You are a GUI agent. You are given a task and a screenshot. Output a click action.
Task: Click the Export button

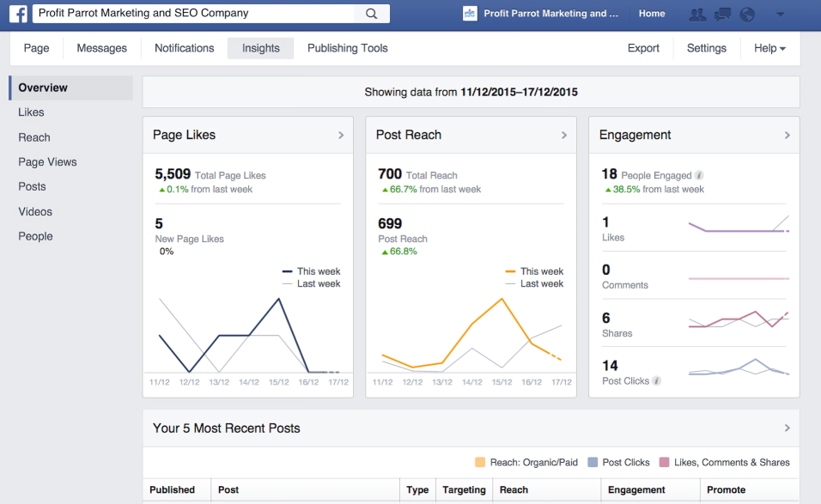[x=643, y=48]
